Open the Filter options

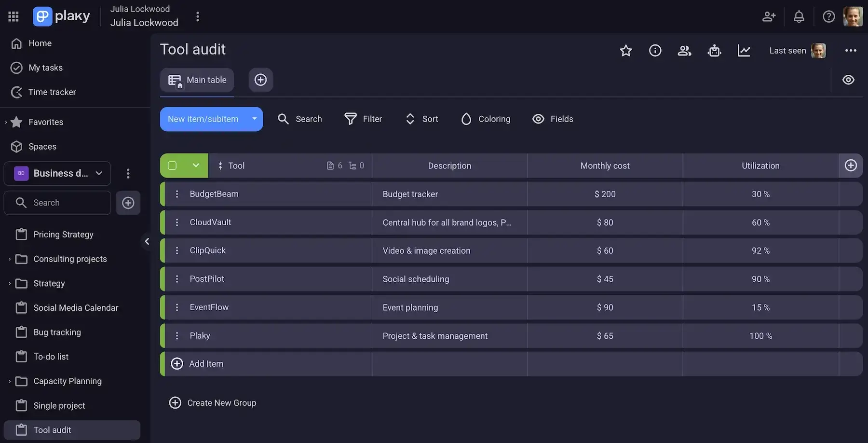(x=364, y=119)
